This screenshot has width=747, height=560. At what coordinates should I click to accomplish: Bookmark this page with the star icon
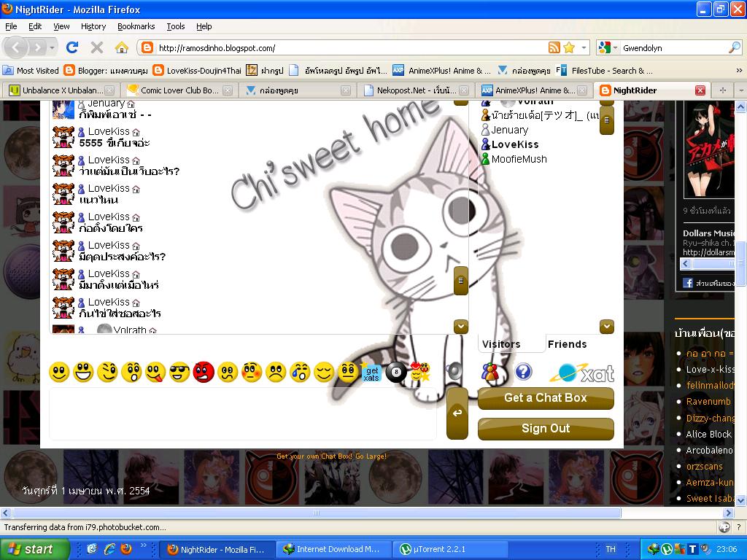point(569,47)
